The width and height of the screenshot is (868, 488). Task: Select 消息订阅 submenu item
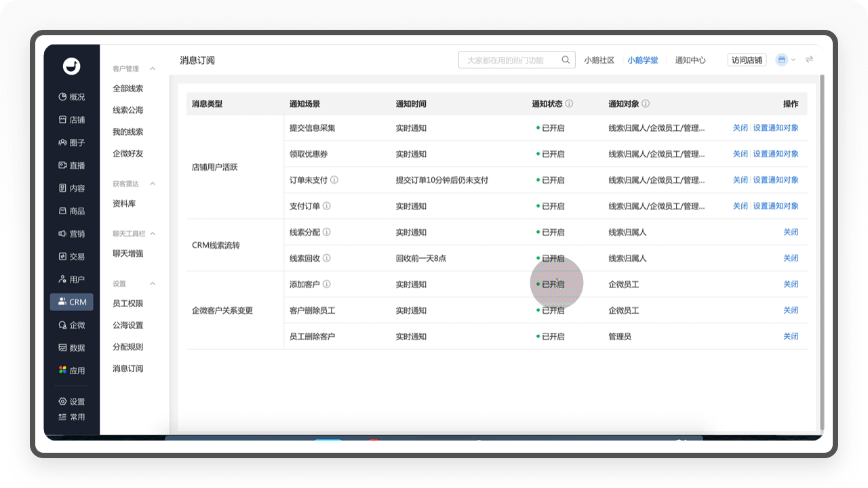click(128, 369)
